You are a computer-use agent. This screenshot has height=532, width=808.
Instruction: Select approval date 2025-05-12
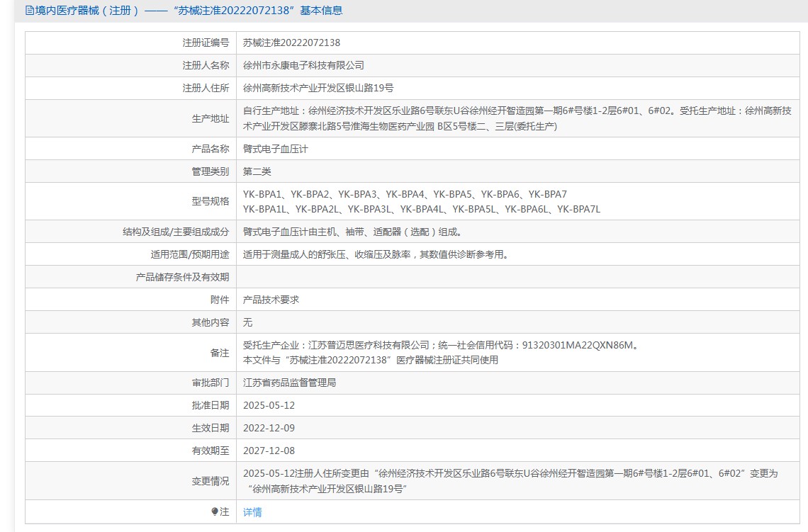[269, 405]
